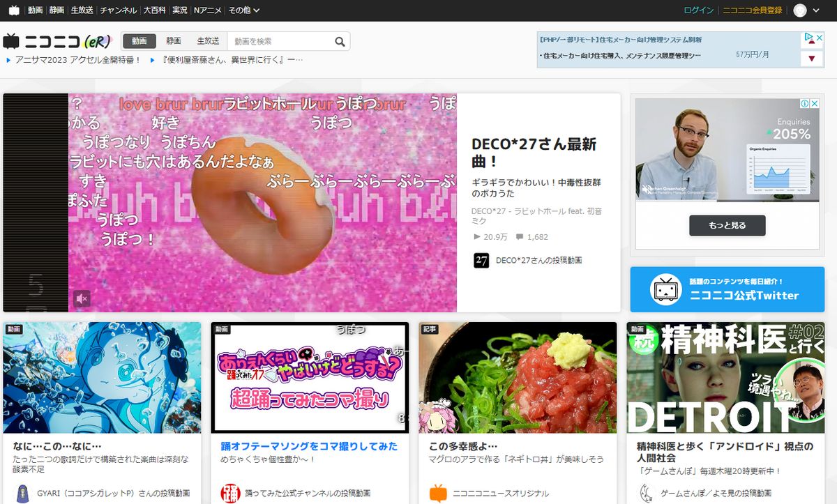Play the featured donut video

click(263, 203)
